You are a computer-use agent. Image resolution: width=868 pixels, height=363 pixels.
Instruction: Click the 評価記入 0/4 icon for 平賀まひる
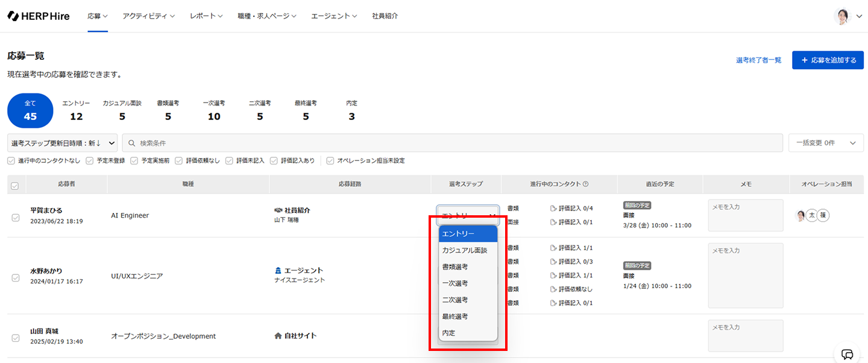pyautogui.click(x=553, y=208)
